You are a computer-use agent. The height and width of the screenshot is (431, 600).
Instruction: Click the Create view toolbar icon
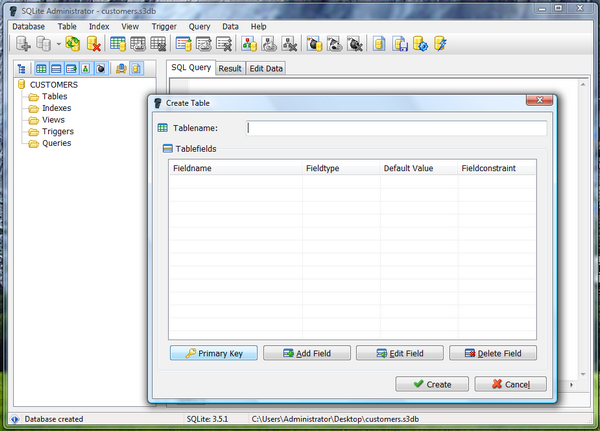click(x=249, y=44)
